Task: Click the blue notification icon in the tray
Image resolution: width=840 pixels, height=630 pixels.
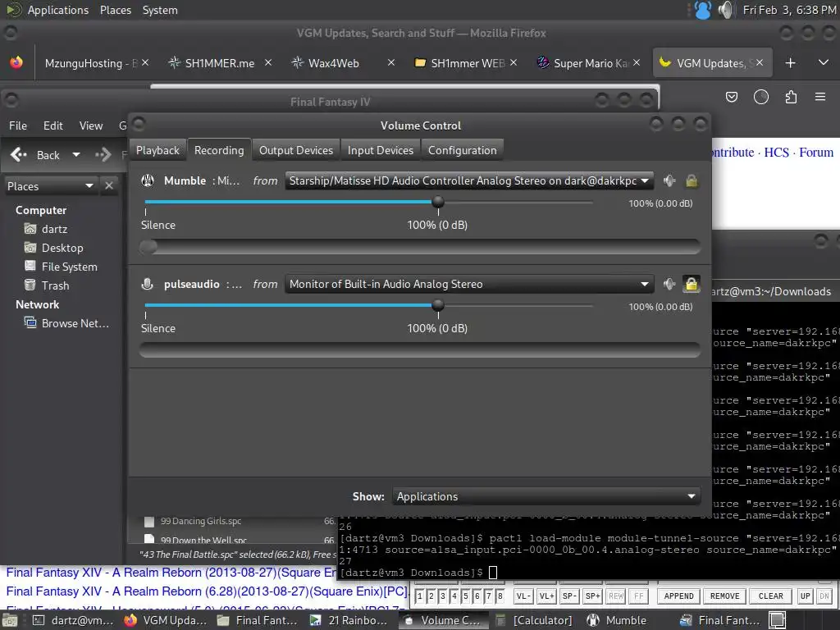Action: 702,10
